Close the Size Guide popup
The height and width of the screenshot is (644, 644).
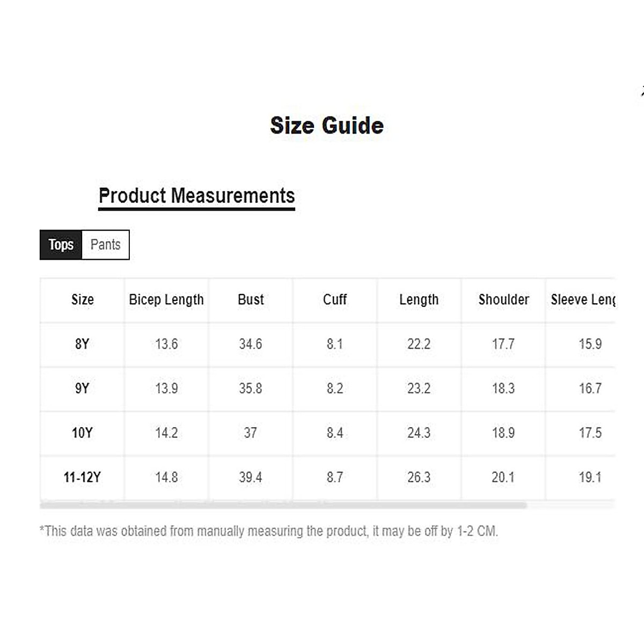tap(641, 92)
